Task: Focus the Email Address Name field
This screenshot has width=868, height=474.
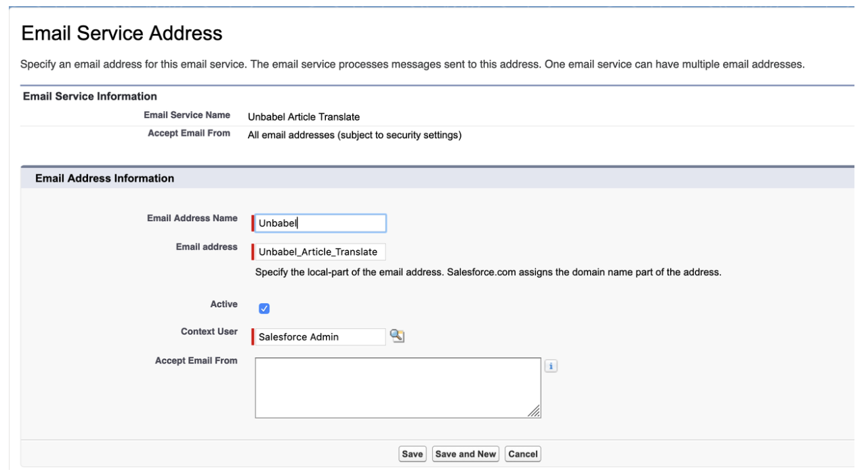Action: 321,223
